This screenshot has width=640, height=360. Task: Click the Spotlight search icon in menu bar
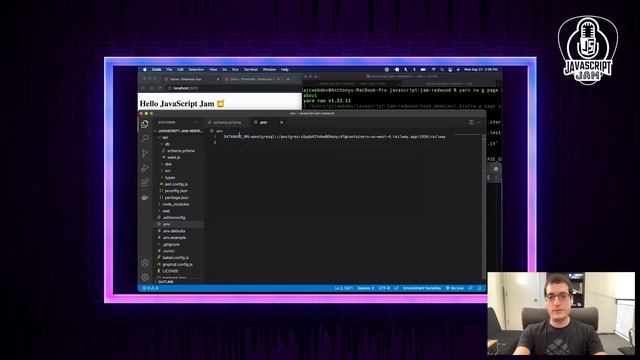[x=442, y=70]
